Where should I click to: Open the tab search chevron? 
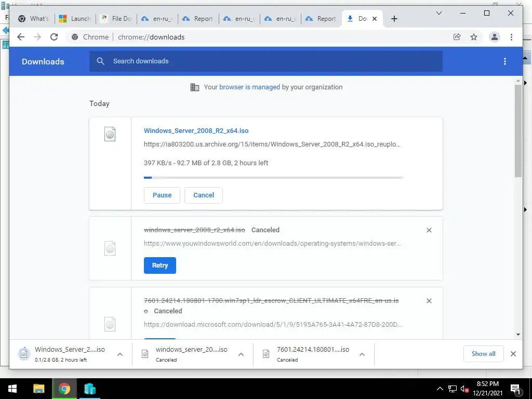[438, 13]
